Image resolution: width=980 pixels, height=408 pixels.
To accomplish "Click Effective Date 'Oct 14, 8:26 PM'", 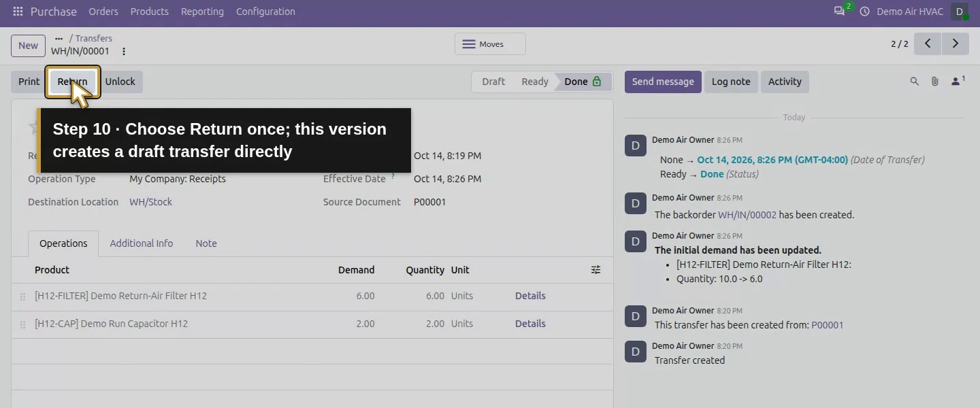I will [447, 179].
